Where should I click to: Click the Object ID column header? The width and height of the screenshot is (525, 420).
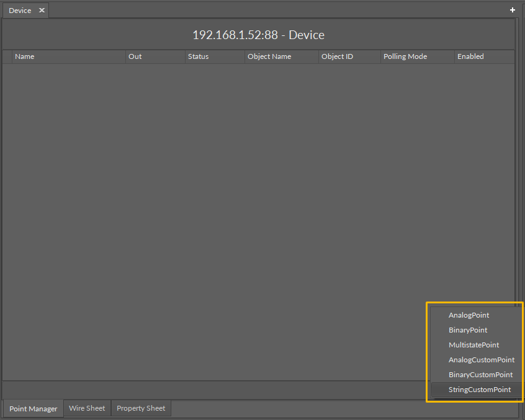click(x=337, y=56)
